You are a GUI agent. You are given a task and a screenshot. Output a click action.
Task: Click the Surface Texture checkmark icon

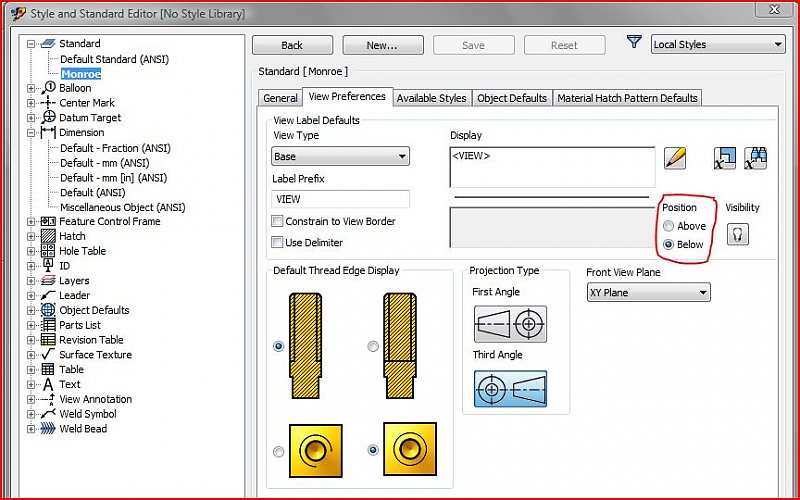[48, 355]
